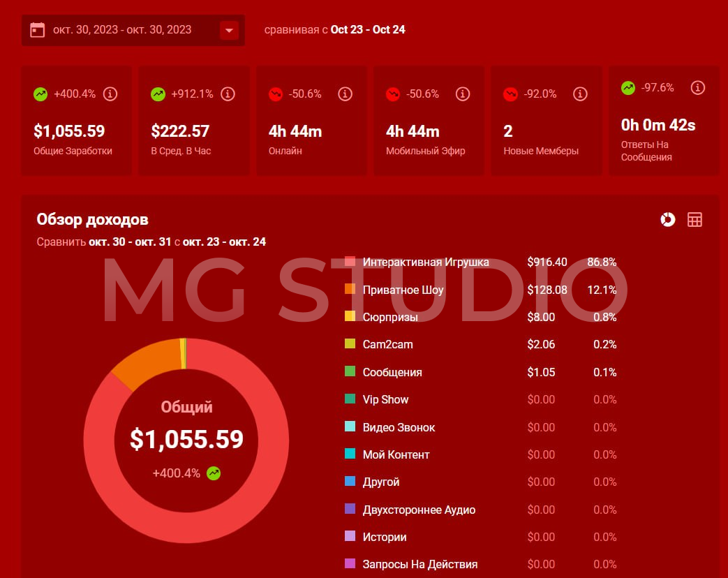
Task: Click info icon on Мобильный Эфир card
Action: pos(462,94)
